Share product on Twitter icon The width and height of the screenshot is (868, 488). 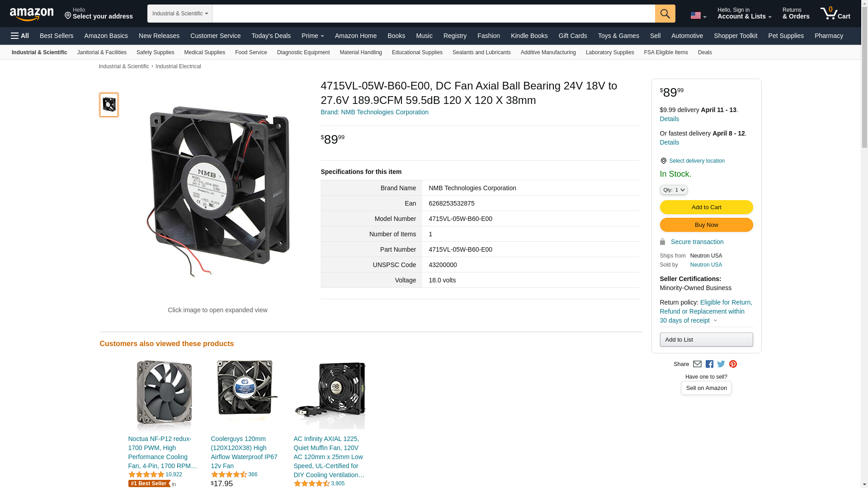[721, 364]
